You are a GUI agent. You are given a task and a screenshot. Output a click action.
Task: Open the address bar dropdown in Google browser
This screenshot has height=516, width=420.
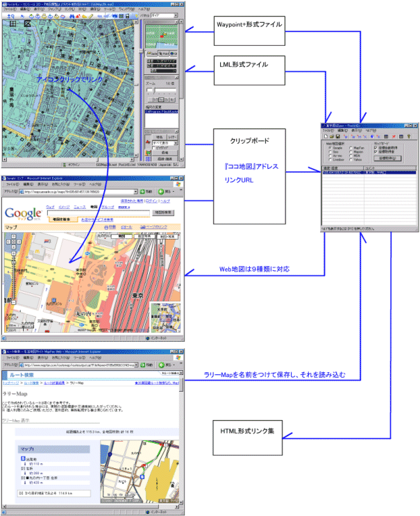tap(135, 192)
